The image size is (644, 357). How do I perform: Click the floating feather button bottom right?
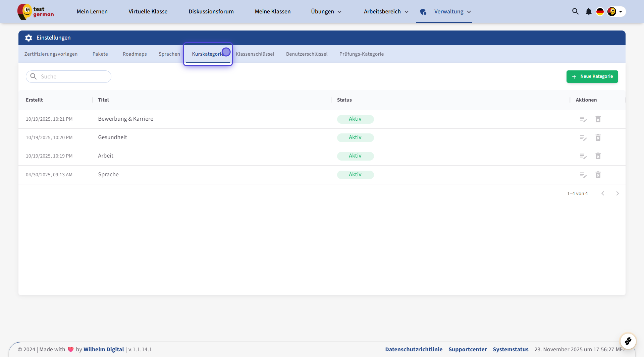tap(628, 341)
